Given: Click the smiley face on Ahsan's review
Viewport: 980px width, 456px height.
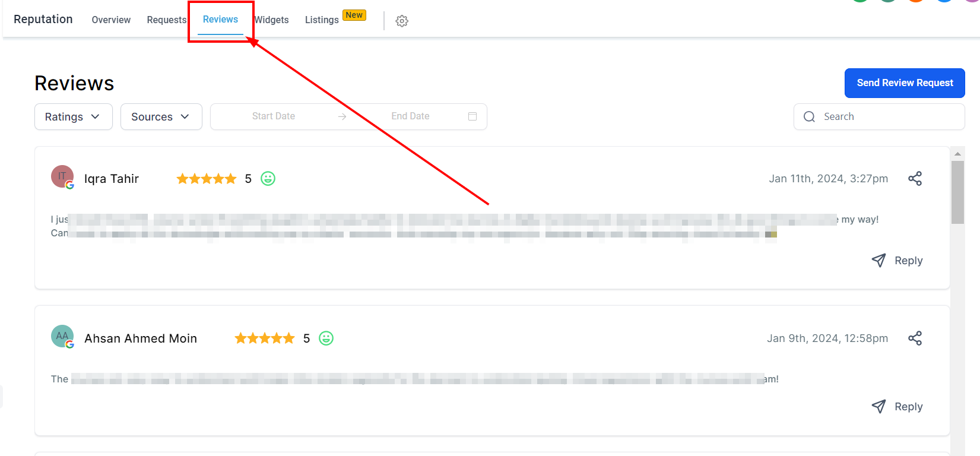Looking at the screenshot, I should (x=326, y=338).
